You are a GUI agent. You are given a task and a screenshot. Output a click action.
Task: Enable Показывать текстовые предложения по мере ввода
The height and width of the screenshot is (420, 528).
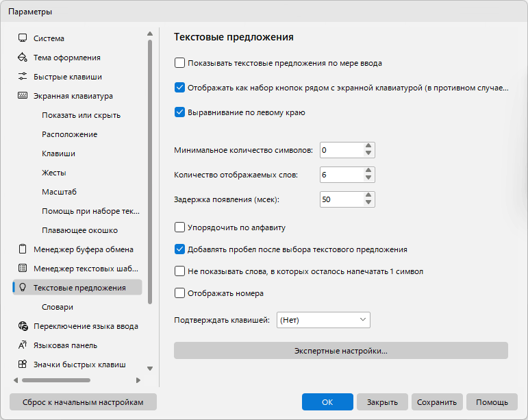point(179,63)
